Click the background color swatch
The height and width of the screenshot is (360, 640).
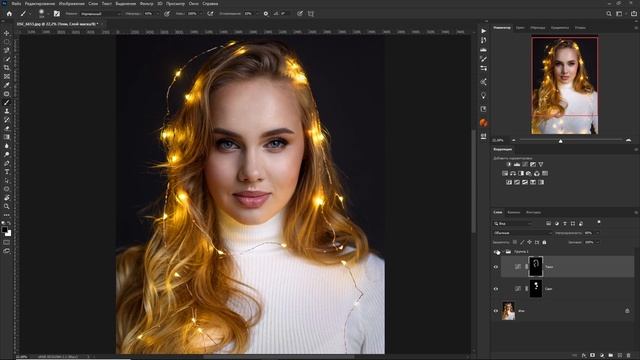click(x=9, y=233)
